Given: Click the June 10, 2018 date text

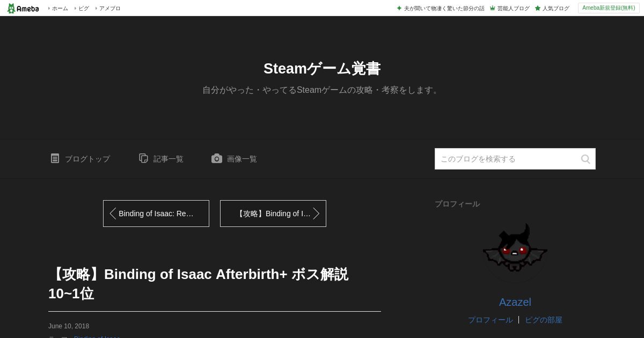Looking at the screenshot, I should pos(69,326).
